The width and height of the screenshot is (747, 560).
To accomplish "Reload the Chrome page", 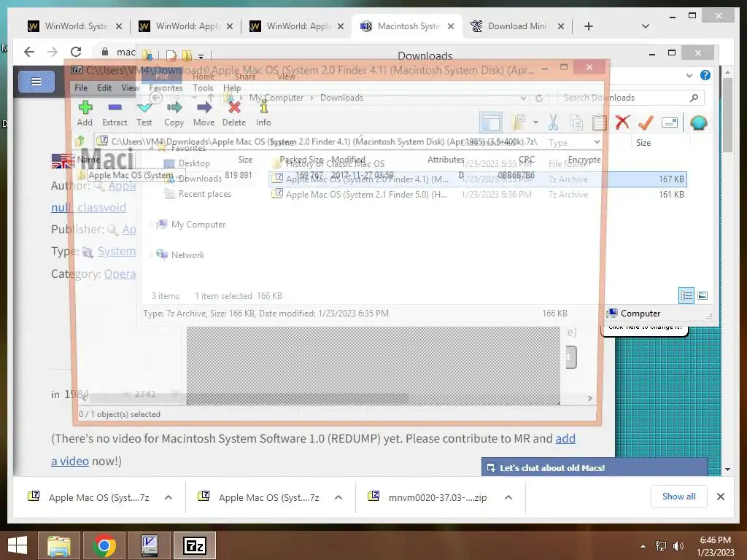I will [76, 52].
